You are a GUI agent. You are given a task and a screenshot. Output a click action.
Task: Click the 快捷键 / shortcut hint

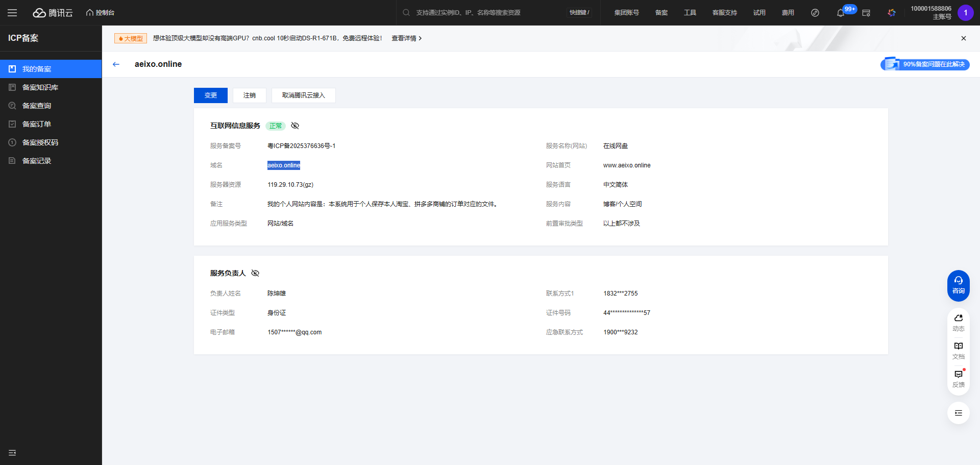(x=579, y=13)
